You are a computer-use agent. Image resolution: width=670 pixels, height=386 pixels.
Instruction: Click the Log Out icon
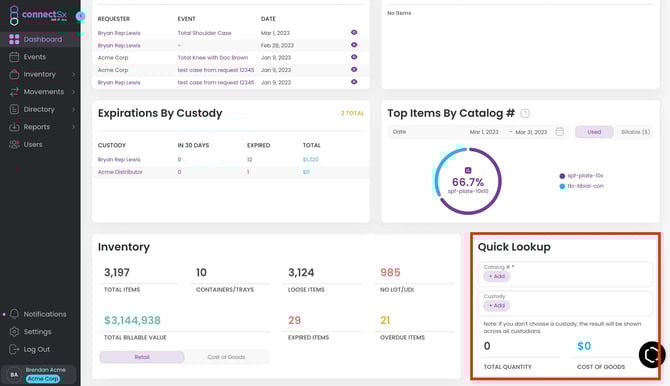click(14, 349)
